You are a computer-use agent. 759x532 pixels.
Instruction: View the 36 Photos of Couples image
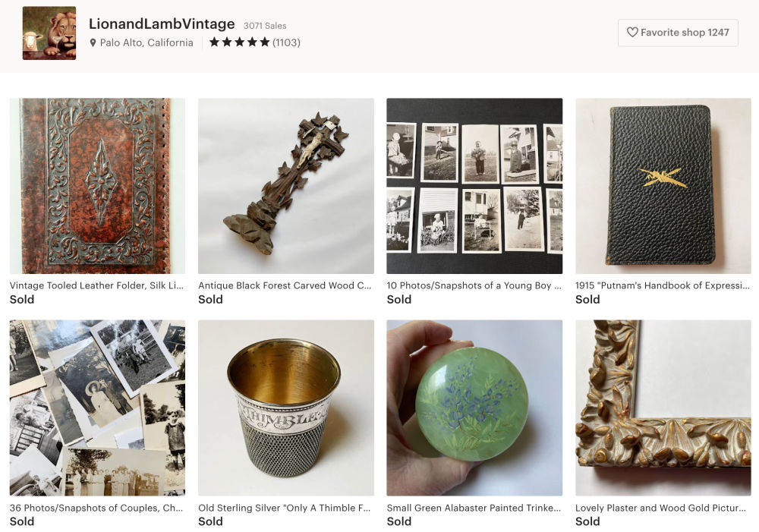click(x=97, y=407)
